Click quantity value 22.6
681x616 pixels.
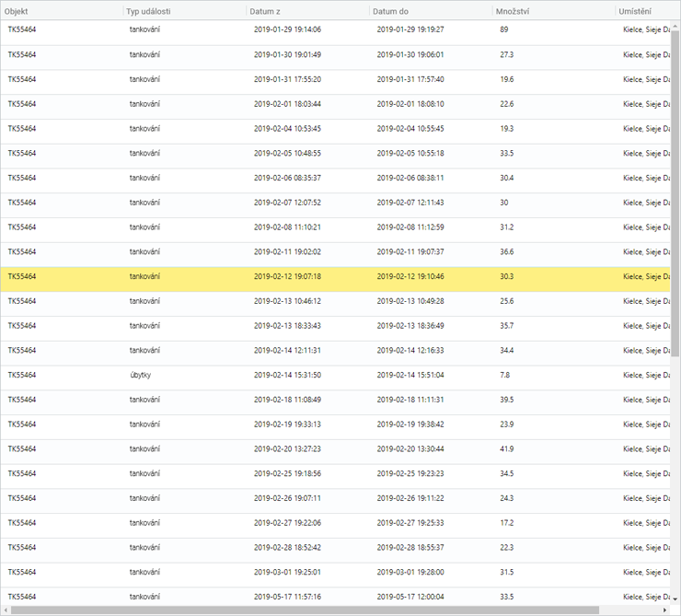506,104
